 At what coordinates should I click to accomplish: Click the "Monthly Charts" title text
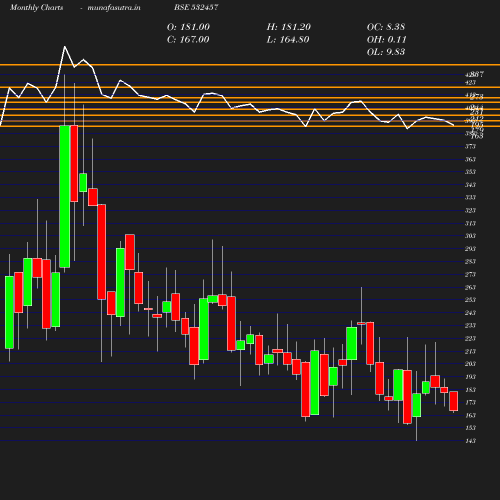tap(36, 7)
